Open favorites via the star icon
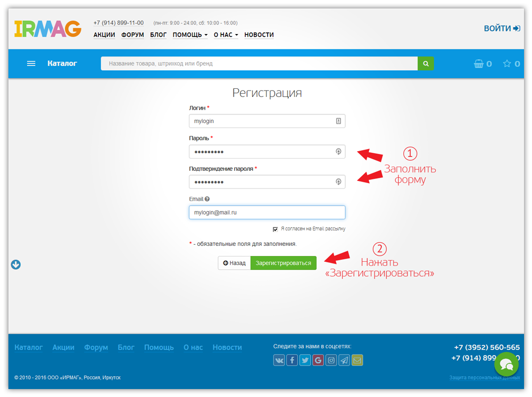The width and height of the screenshot is (532, 397). pos(507,64)
